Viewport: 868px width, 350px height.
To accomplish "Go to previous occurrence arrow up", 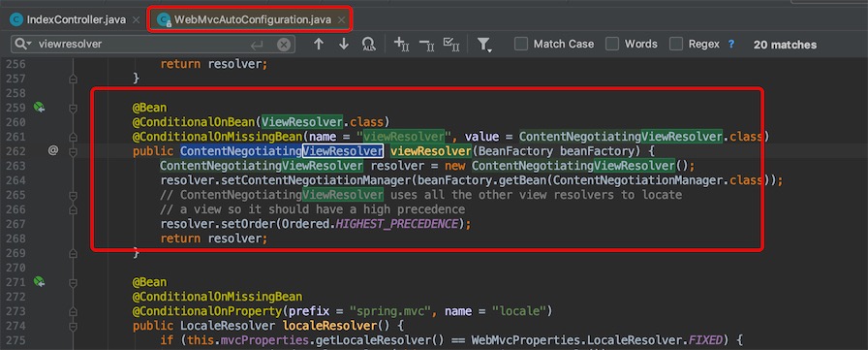I will click(x=319, y=44).
